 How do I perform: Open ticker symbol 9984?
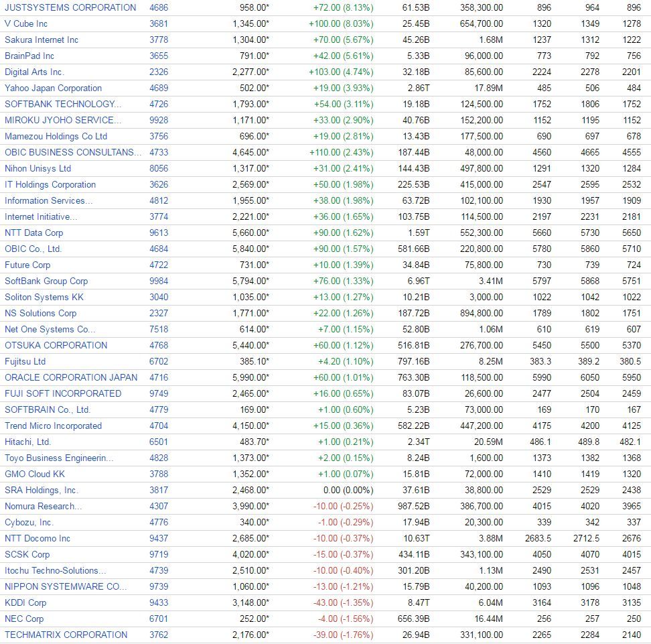pos(159,281)
